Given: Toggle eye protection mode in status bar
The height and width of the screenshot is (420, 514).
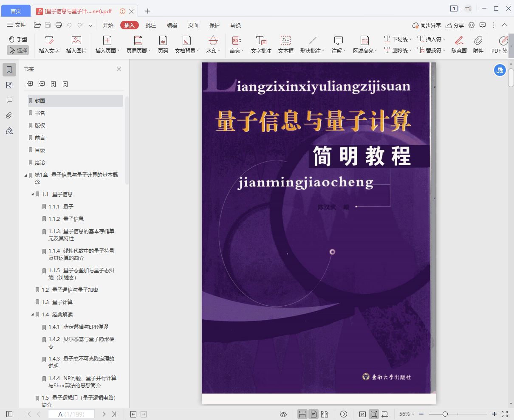Looking at the screenshot, I should point(283,414).
